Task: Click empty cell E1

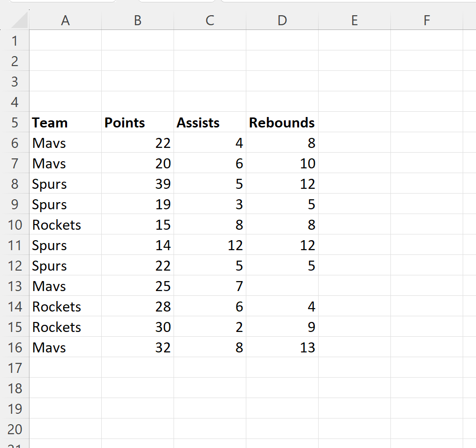Action: [355, 41]
